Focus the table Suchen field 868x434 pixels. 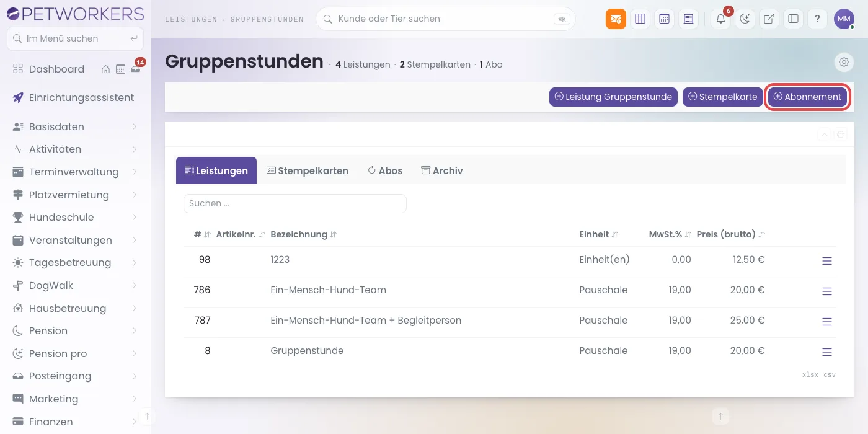[295, 203]
